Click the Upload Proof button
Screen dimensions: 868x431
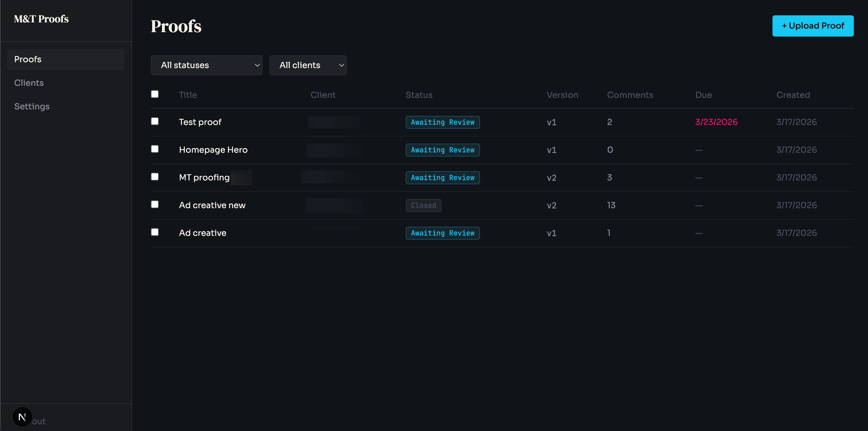pos(813,26)
